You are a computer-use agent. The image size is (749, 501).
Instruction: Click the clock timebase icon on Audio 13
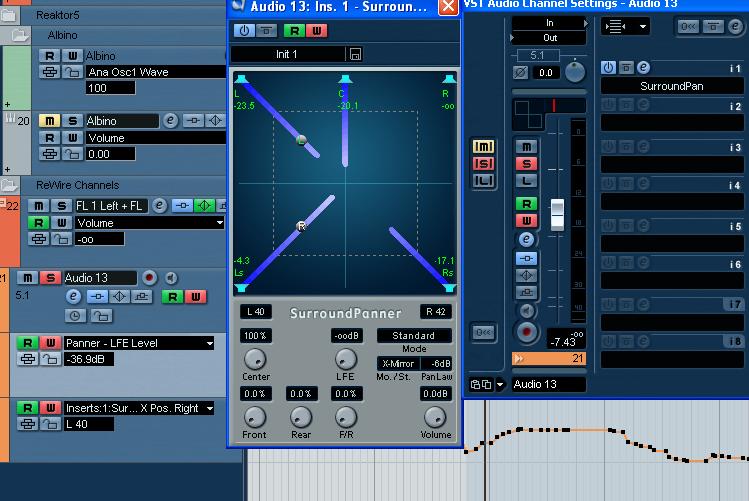(x=75, y=315)
